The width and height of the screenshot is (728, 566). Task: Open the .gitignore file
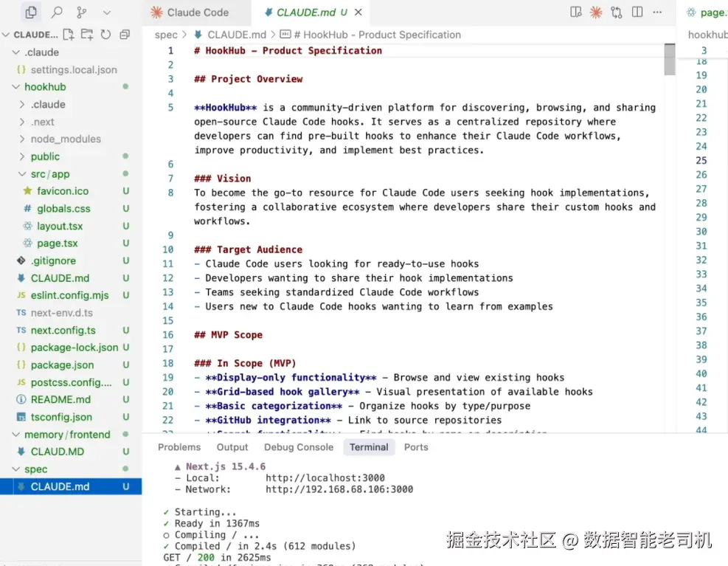[x=53, y=260]
